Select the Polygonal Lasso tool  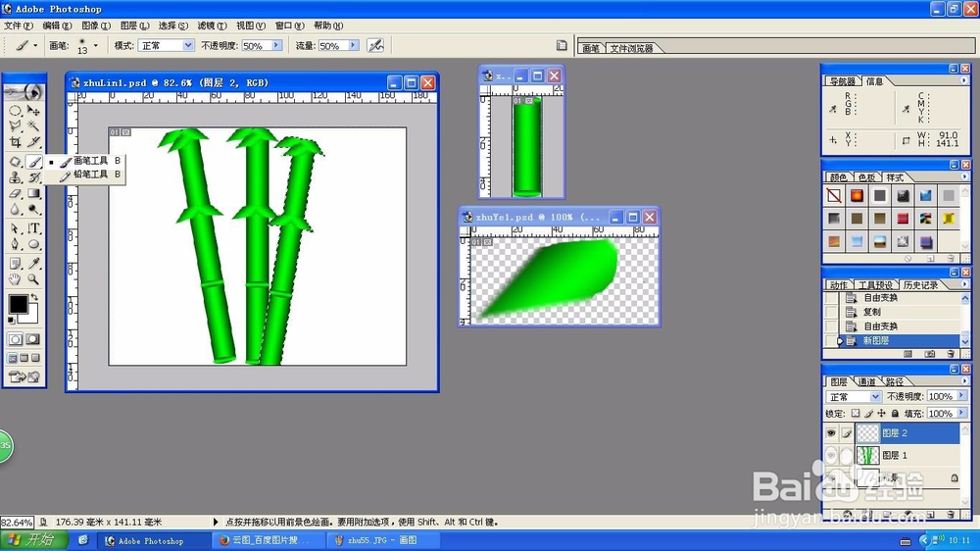click(x=15, y=126)
